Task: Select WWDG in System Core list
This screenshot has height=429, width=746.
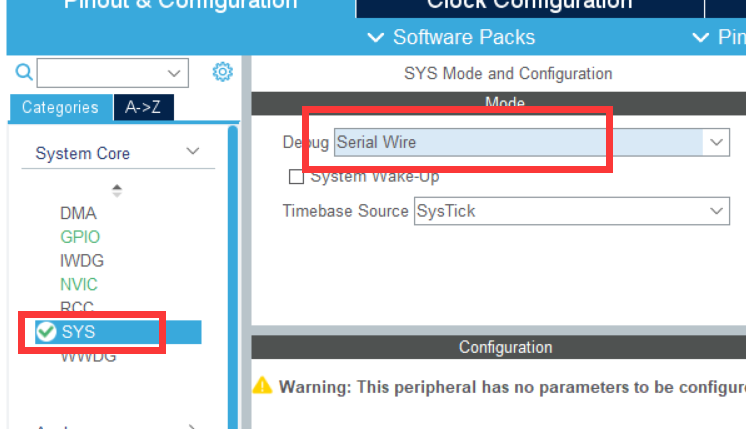Action: [x=88, y=357]
